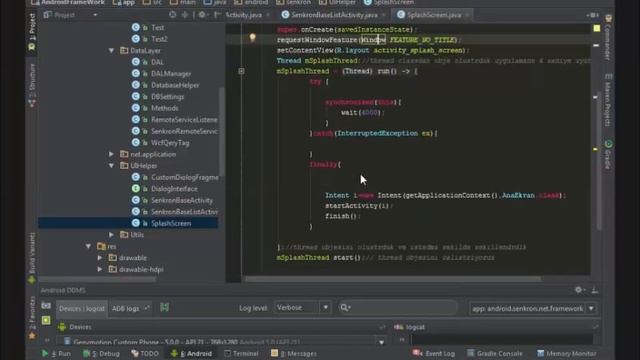Switch to the SenkronBaseListActivity.java editor tab

point(333,15)
